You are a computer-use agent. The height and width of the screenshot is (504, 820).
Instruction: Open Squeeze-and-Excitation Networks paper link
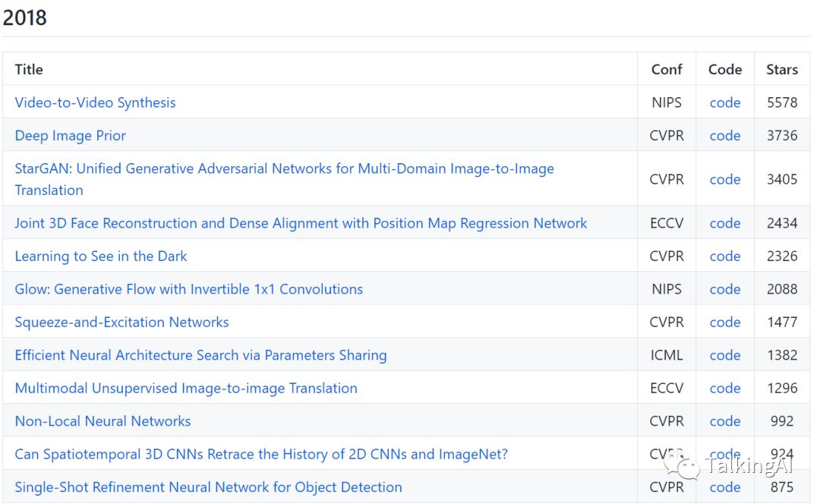[x=121, y=323]
